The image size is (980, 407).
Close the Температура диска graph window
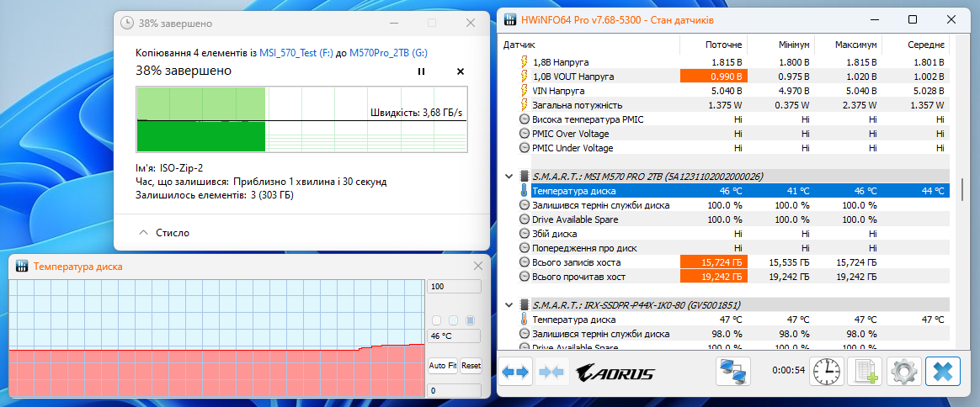coord(478,266)
